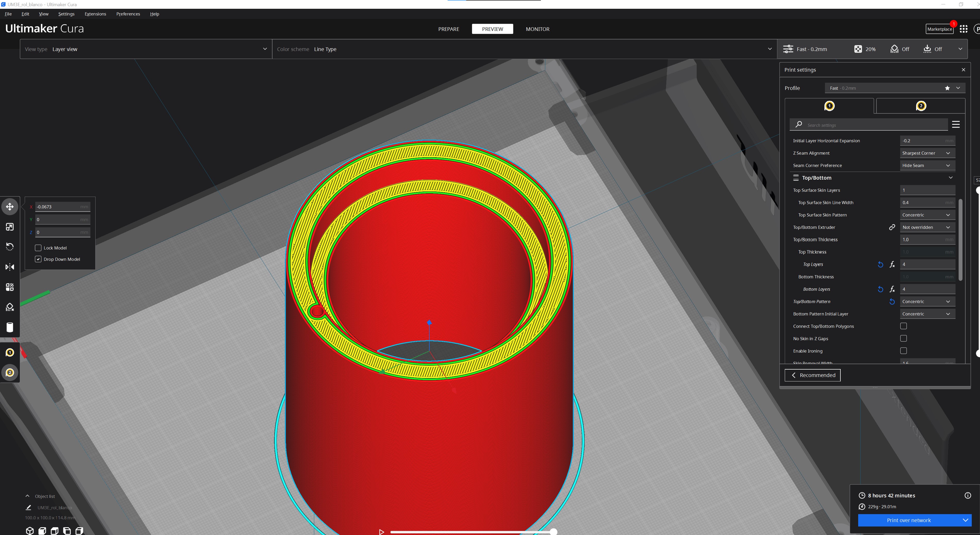Enable the Lock Model checkbox

pos(38,247)
